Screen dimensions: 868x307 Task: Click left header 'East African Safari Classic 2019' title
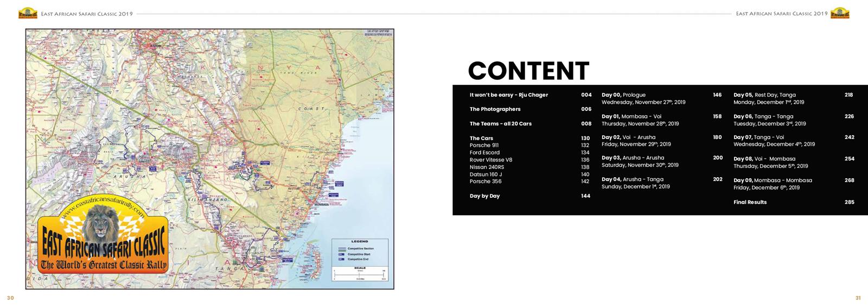87,14
